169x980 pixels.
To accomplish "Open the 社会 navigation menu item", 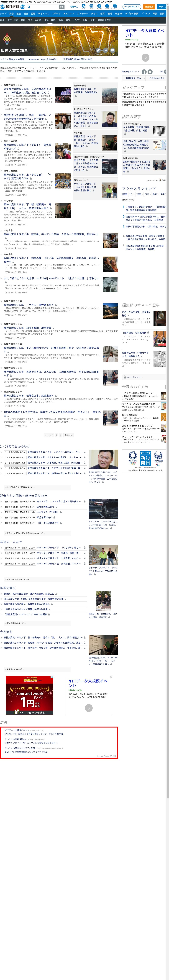I will [x=11, y=14].
